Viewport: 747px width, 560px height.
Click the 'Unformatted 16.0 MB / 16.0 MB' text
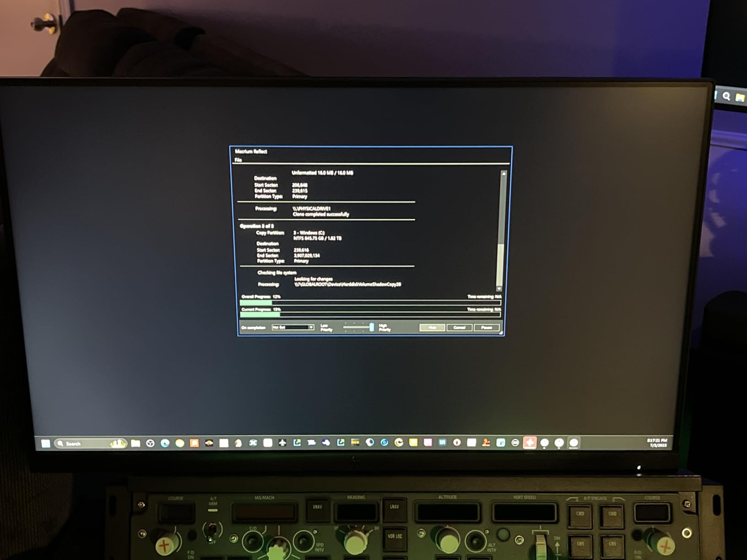(322, 173)
